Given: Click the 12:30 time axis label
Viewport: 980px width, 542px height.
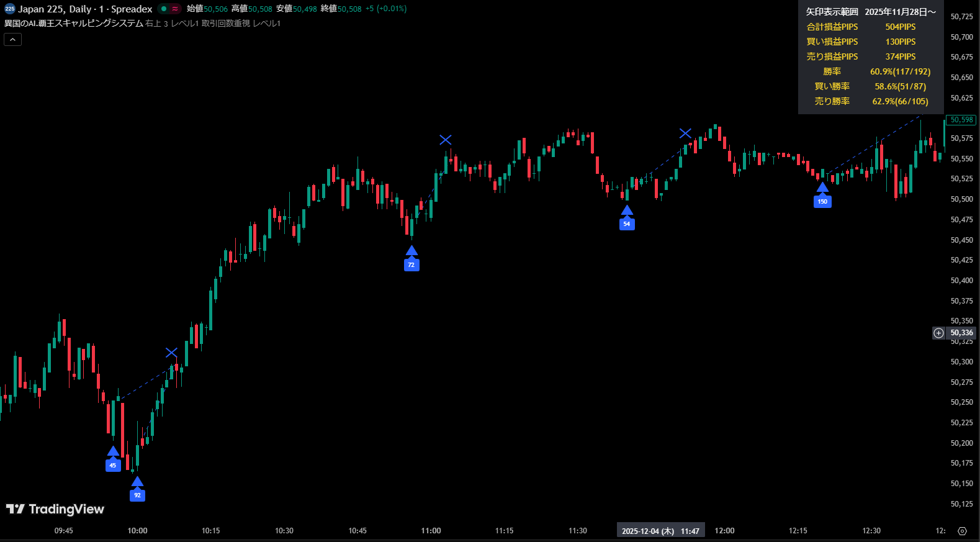Looking at the screenshot, I should (871, 531).
